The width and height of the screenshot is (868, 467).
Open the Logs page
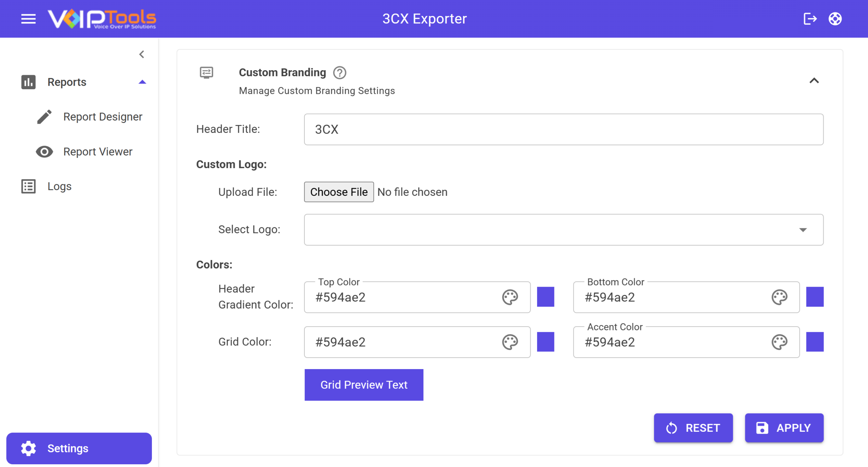59,186
